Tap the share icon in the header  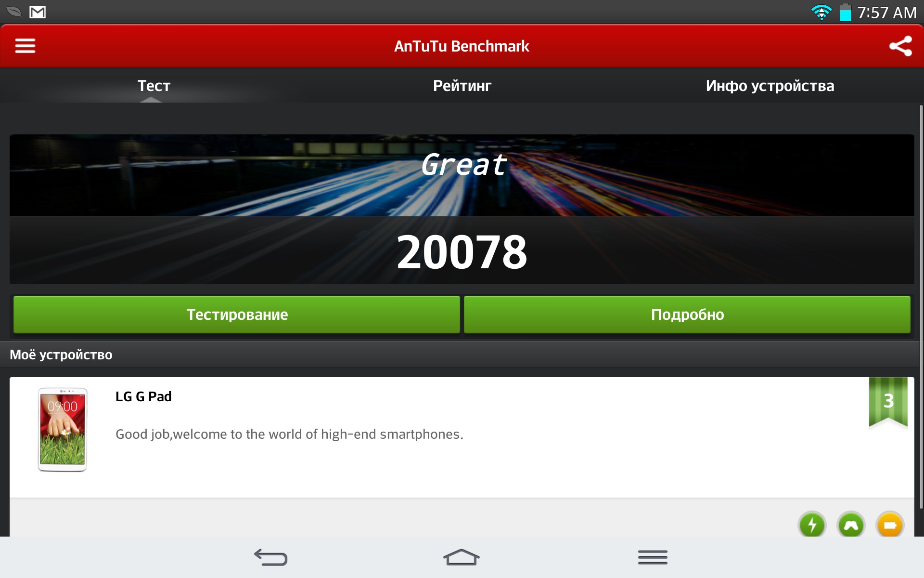click(900, 46)
